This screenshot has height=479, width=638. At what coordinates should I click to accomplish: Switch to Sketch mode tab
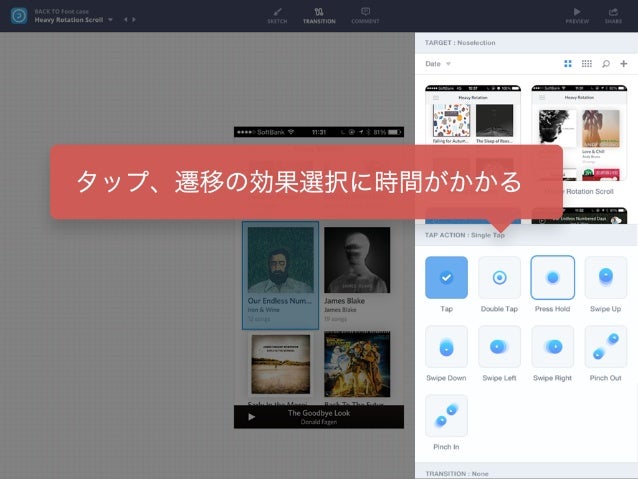(277, 16)
